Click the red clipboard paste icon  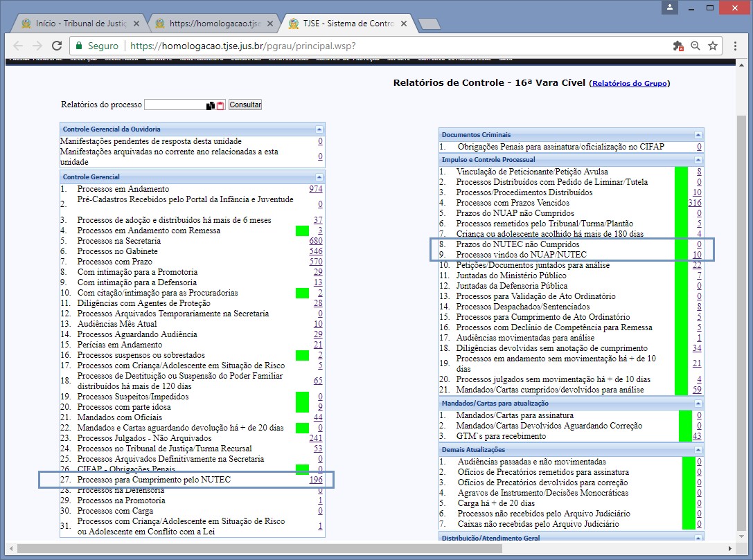click(x=220, y=106)
